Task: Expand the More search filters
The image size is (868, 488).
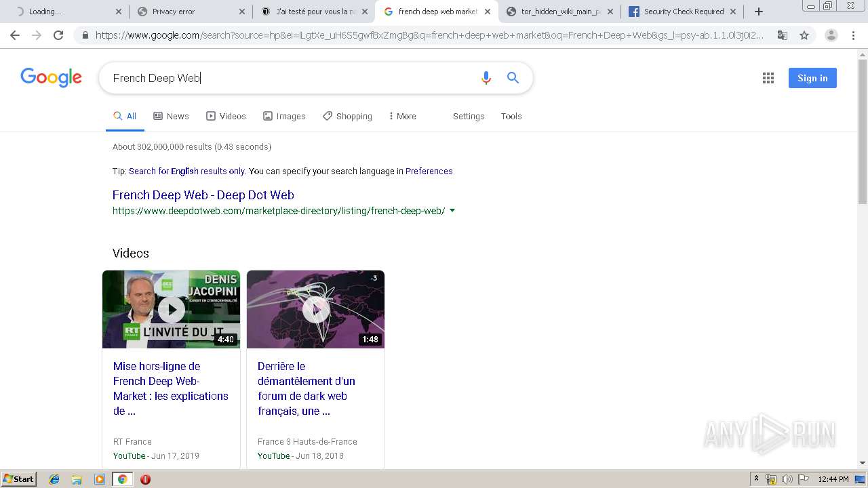Action: 402,117
